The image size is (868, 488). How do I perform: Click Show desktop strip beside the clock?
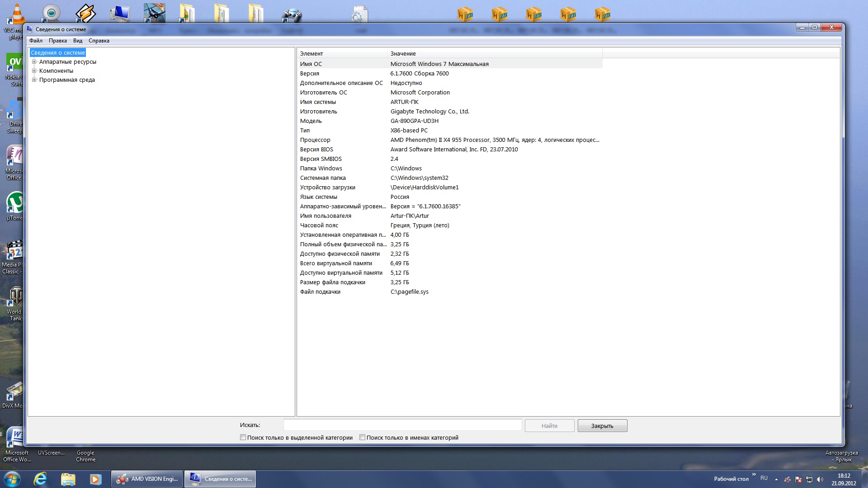pos(864,479)
